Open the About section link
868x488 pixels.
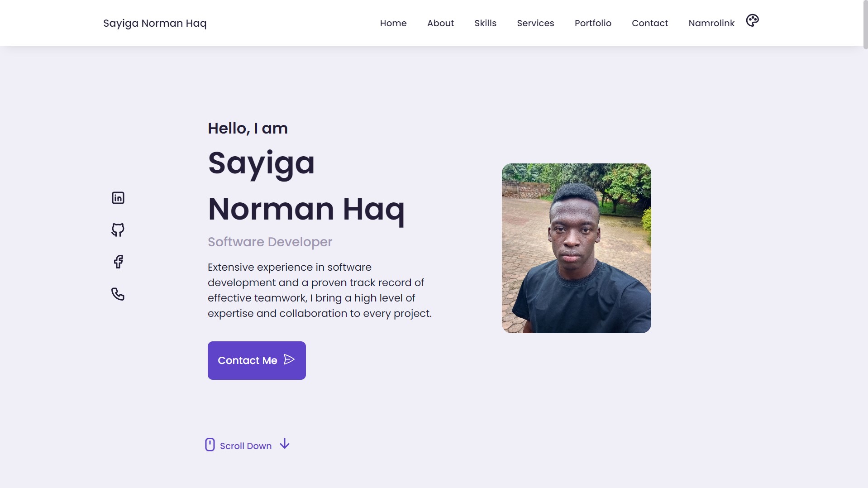tap(440, 23)
